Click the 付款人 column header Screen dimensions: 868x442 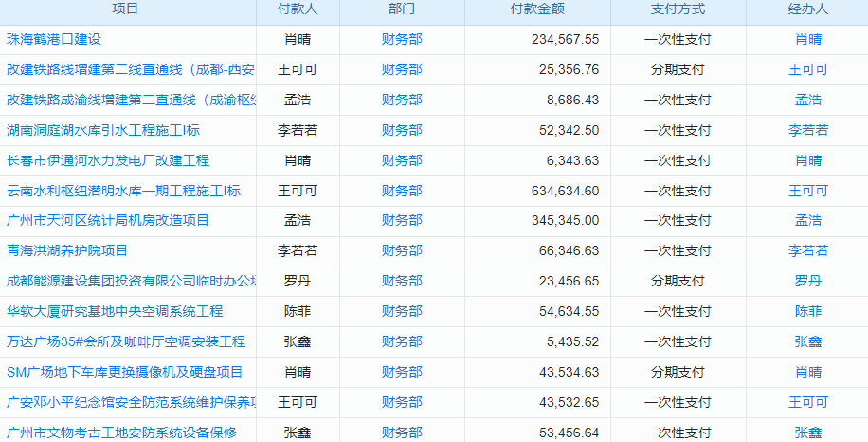298,9
